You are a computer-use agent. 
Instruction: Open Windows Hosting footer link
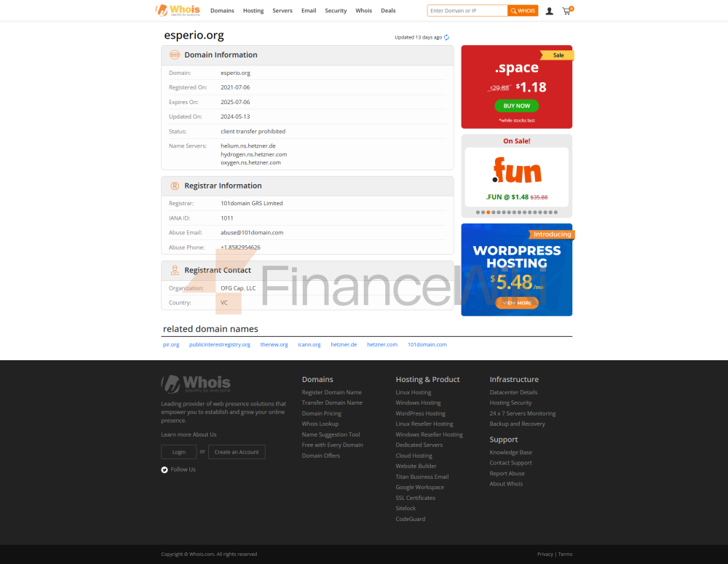(x=418, y=402)
